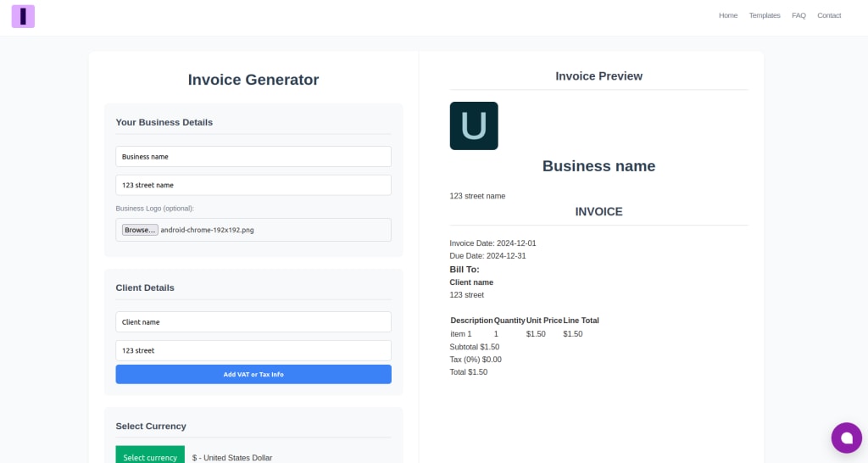This screenshot has width=868, height=463.
Task: Click the Invoice Date text in preview
Action: tap(492, 243)
